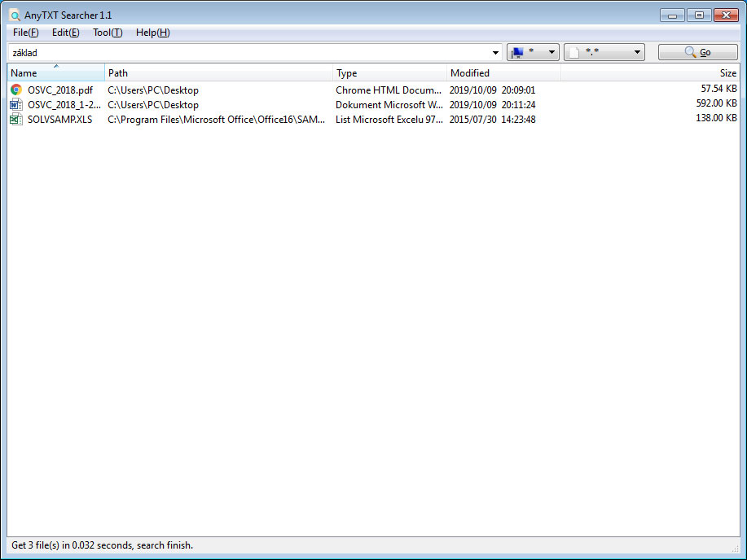Sort results by Type column

point(389,73)
